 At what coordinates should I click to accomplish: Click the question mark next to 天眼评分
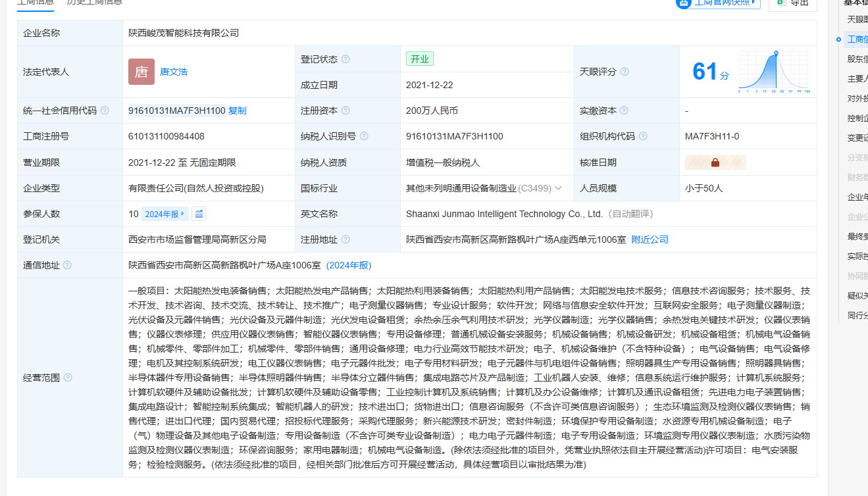click(625, 72)
